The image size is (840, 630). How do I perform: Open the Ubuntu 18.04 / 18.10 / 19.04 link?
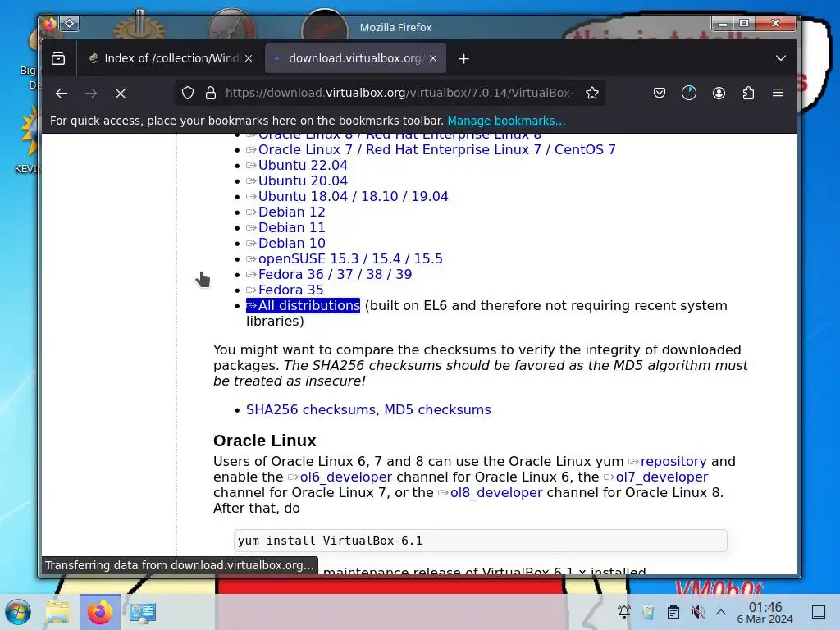[353, 196]
